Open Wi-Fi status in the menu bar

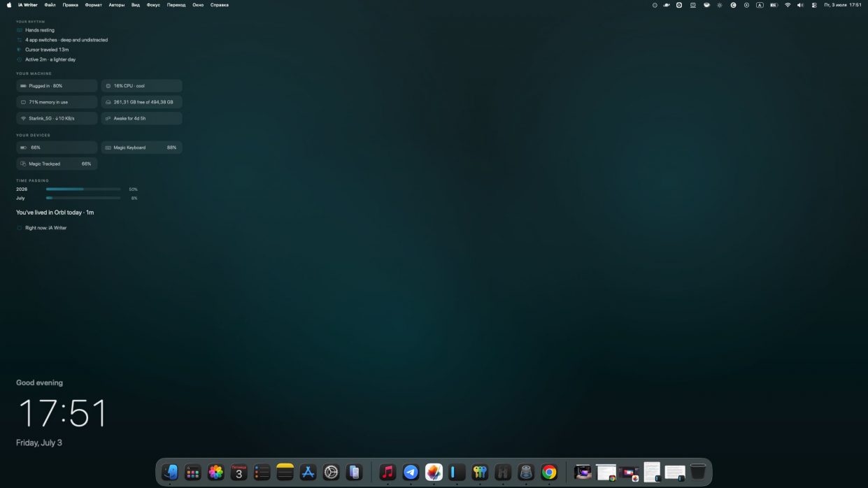788,5
